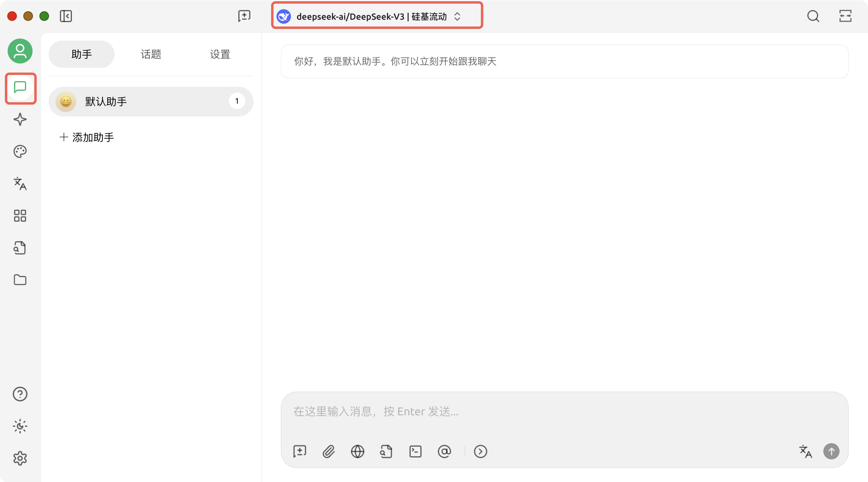Switch to the 话题 tab
The width and height of the screenshot is (868, 482).
click(151, 54)
